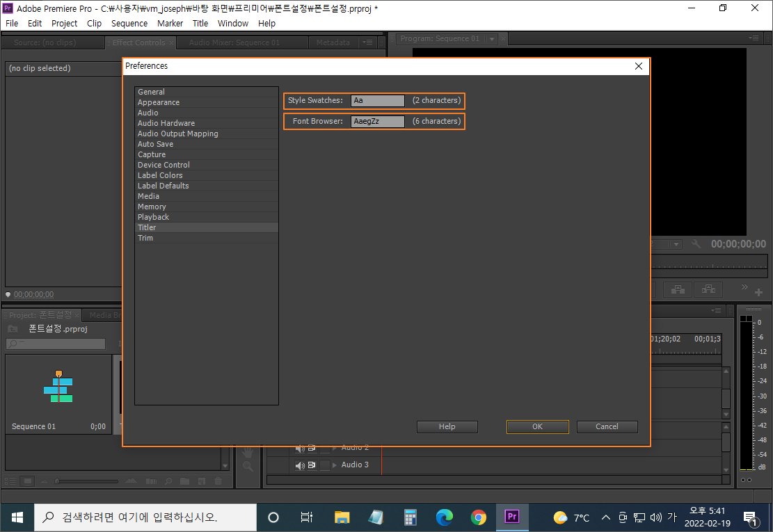
Task: Click the Windows search box on taskbar
Action: tap(145, 517)
